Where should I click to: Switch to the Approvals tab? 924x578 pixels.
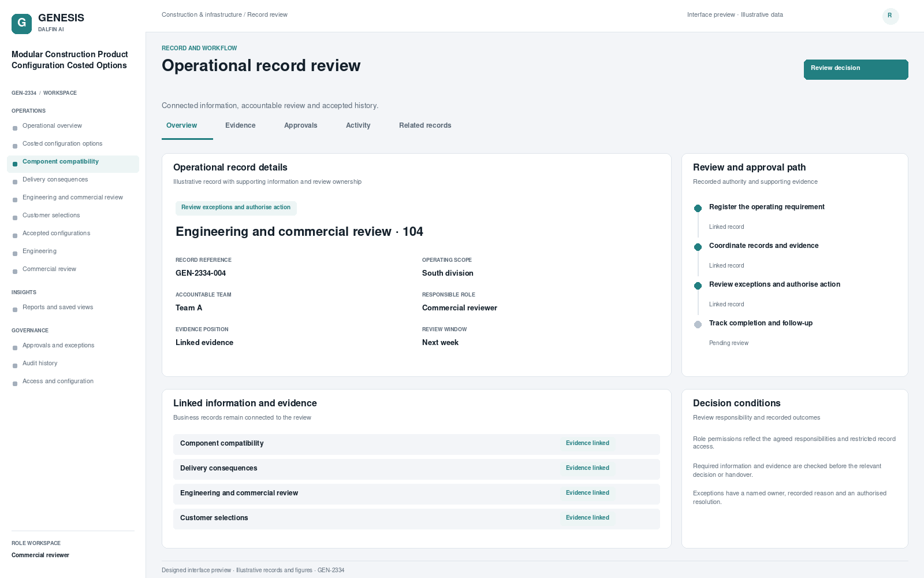pos(300,125)
